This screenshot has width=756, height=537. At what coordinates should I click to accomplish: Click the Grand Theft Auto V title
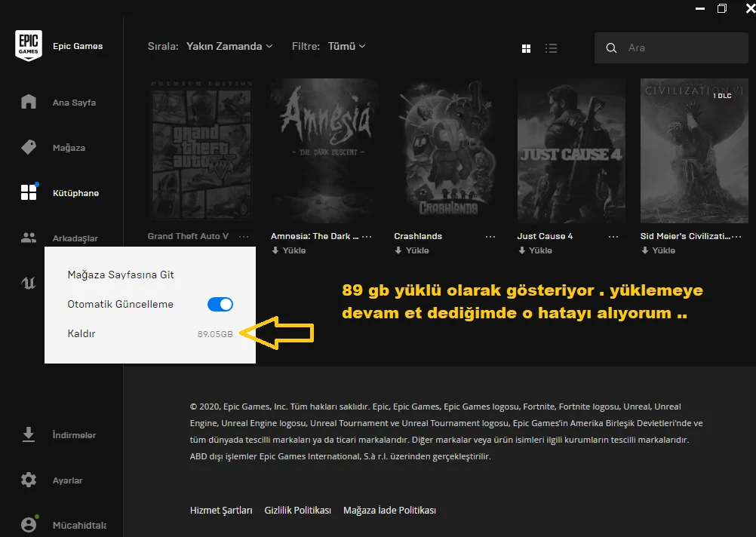188,236
